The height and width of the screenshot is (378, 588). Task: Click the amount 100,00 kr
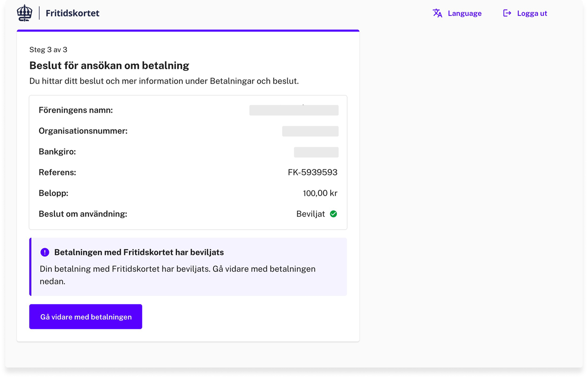pos(320,193)
